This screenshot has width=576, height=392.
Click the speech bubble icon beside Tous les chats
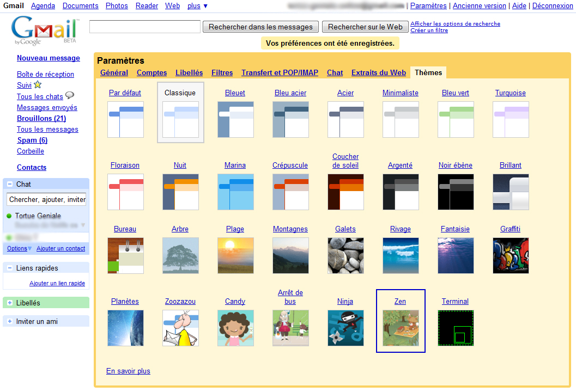(70, 96)
